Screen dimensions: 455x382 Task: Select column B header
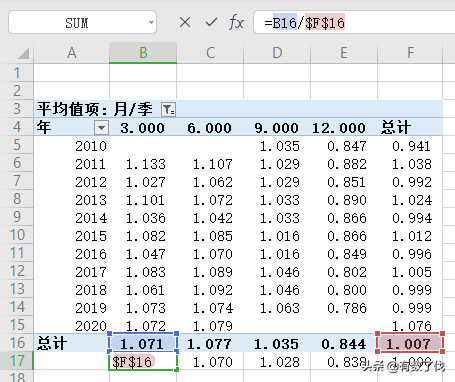click(x=143, y=53)
